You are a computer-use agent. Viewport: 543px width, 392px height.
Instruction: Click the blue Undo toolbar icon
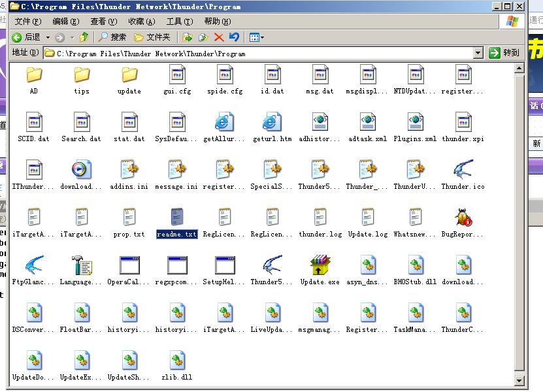coord(234,37)
